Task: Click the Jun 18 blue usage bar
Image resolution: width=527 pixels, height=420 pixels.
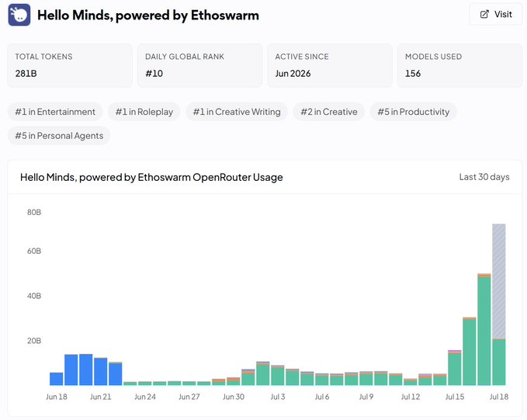Action: (x=57, y=379)
